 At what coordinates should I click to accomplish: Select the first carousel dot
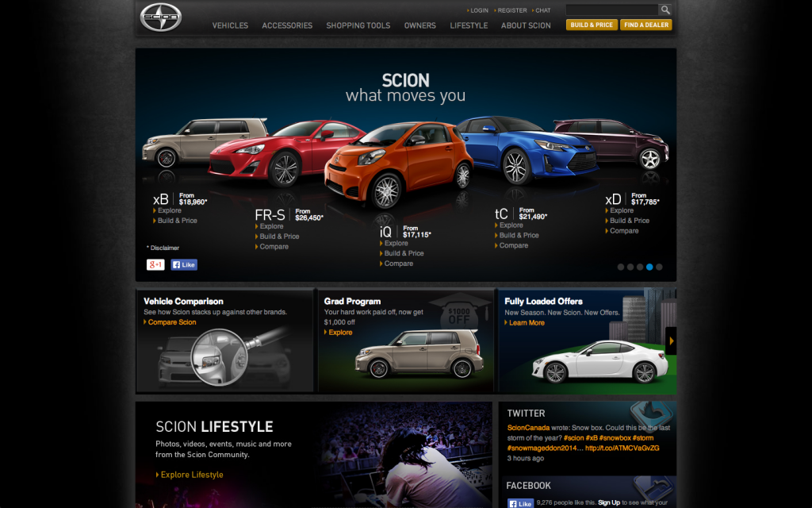click(620, 267)
